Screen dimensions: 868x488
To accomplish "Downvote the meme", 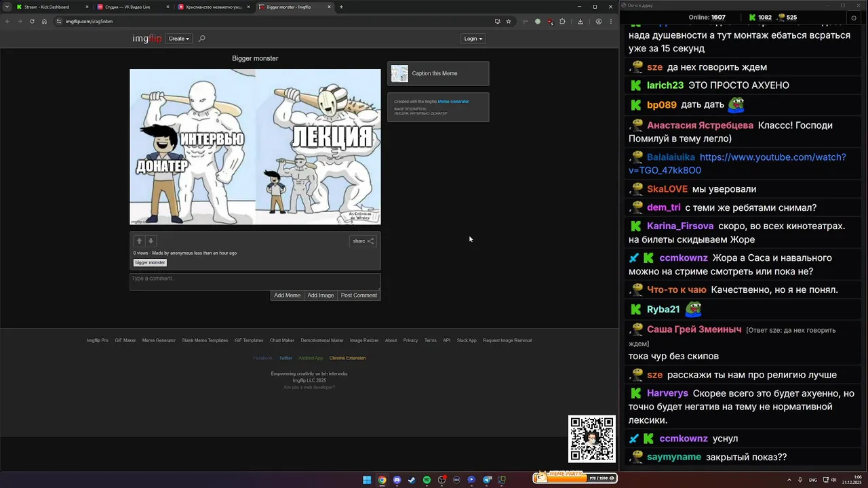I will point(151,241).
